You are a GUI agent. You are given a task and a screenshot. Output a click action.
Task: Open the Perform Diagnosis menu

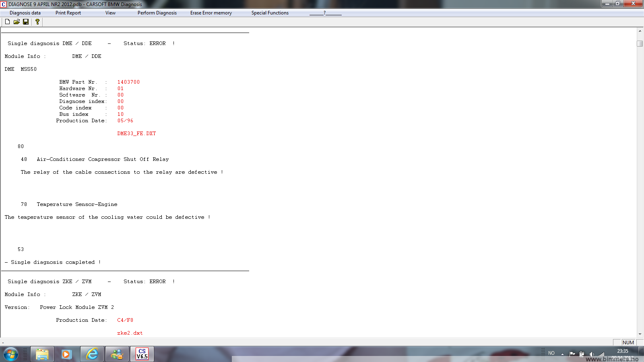click(157, 13)
